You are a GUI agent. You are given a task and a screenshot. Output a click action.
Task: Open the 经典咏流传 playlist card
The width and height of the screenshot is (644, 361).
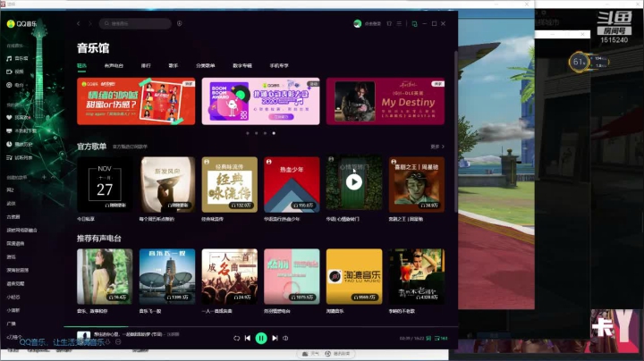(230, 185)
